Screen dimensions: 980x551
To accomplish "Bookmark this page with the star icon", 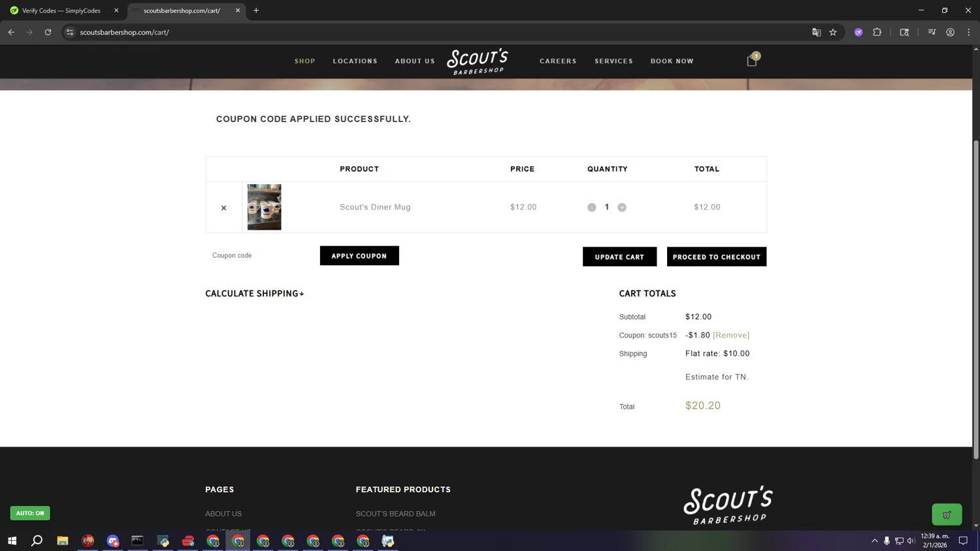I will [833, 32].
